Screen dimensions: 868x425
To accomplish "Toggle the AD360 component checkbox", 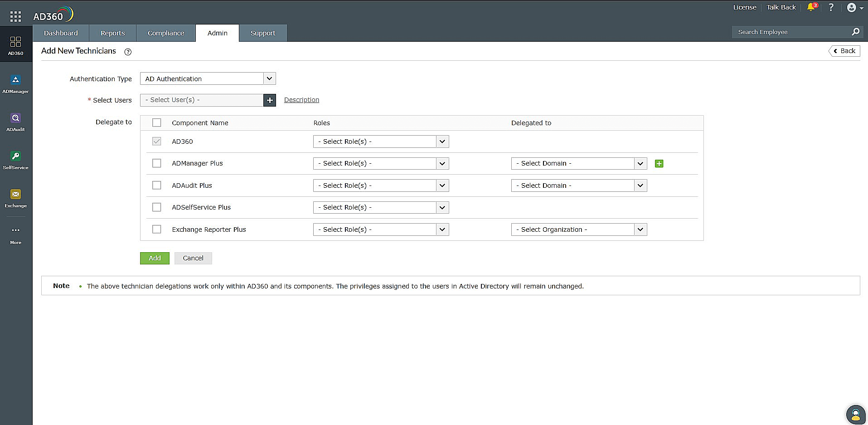I will coord(157,142).
